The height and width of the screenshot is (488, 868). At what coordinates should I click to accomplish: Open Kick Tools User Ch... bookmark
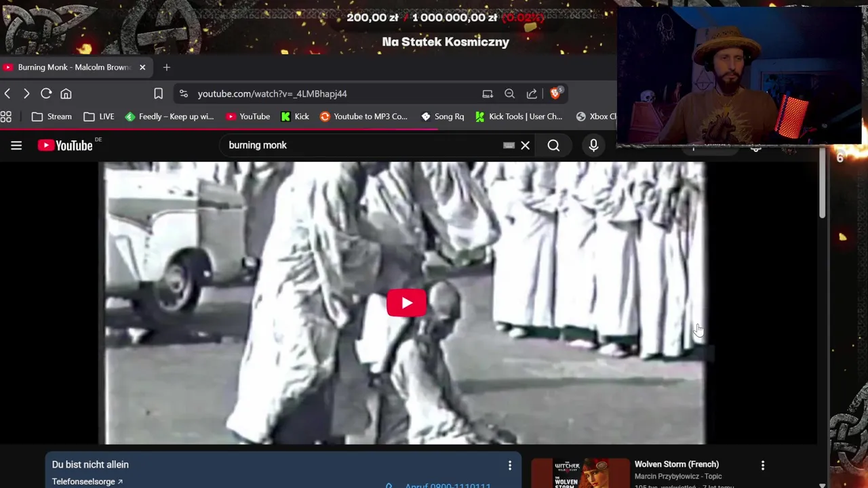tap(519, 117)
